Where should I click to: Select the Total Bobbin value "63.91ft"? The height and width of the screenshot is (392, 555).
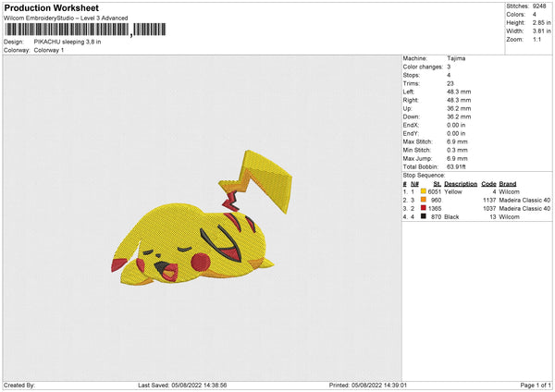click(x=456, y=166)
